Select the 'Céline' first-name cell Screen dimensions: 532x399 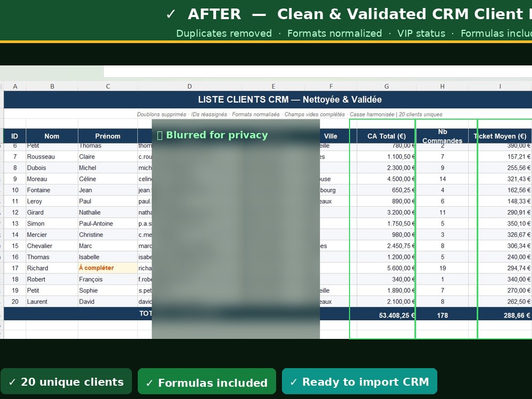(x=108, y=179)
